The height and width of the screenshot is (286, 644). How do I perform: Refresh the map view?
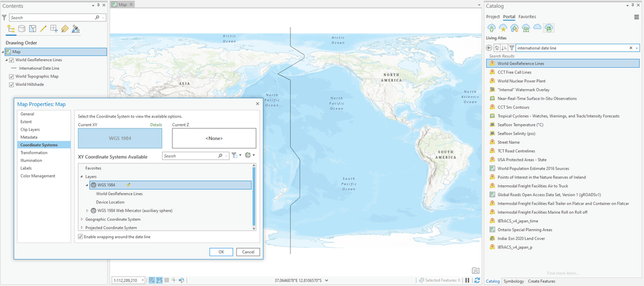coord(477,280)
